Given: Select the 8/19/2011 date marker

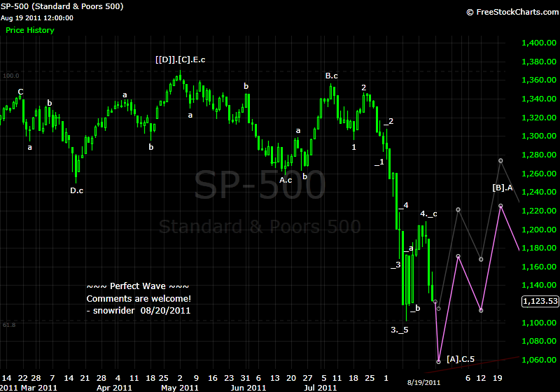Looking at the screenshot, I should coord(424,383).
